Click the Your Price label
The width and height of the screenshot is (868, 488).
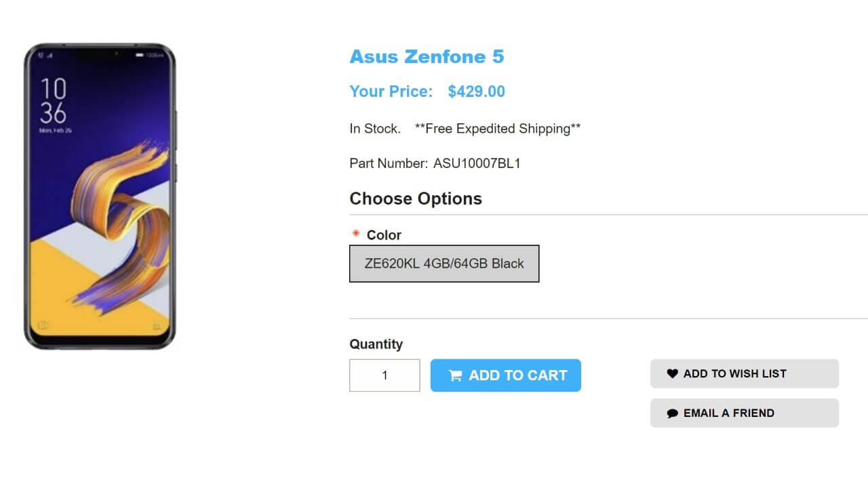tap(391, 91)
